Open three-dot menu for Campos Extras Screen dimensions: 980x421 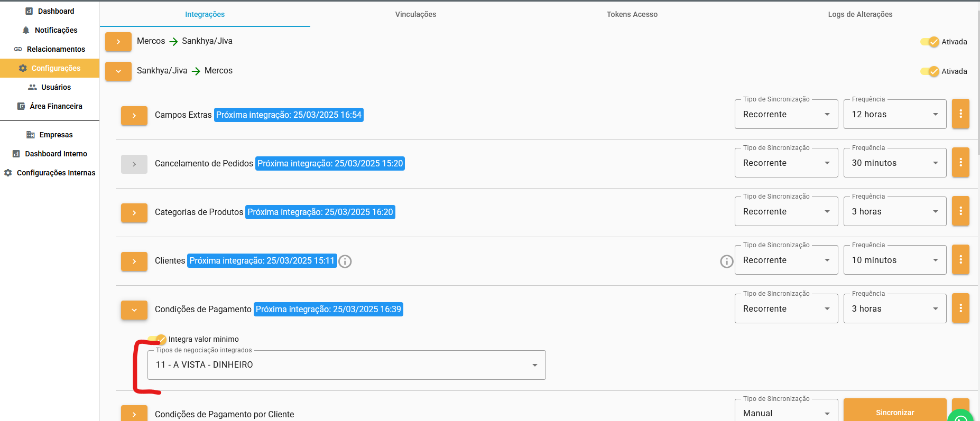coord(960,114)
